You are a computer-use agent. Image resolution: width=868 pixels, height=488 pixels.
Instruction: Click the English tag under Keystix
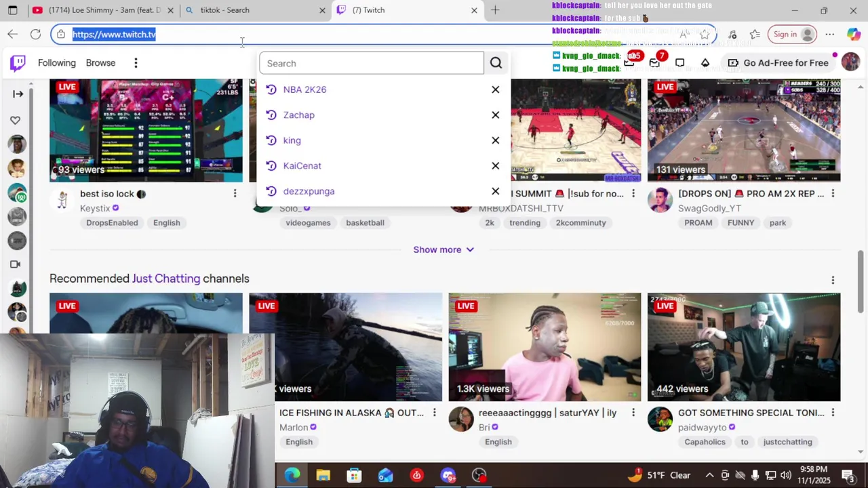pos(166,223)
